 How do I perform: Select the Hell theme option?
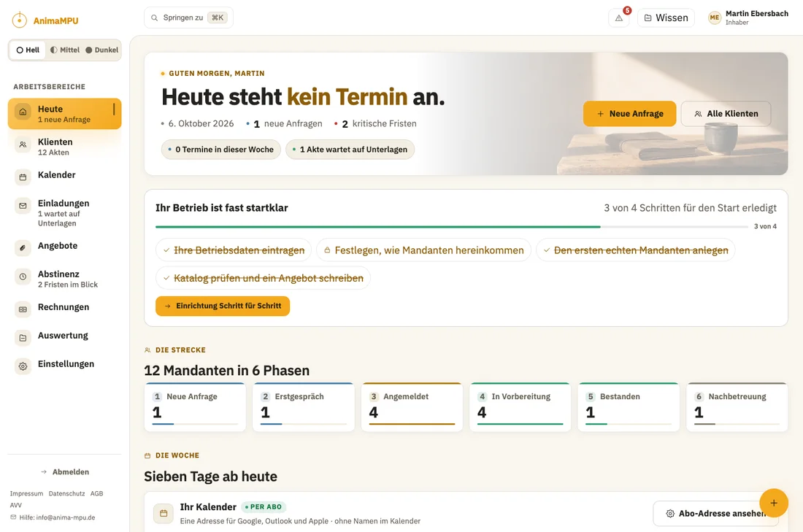click(x=28, y=50)
